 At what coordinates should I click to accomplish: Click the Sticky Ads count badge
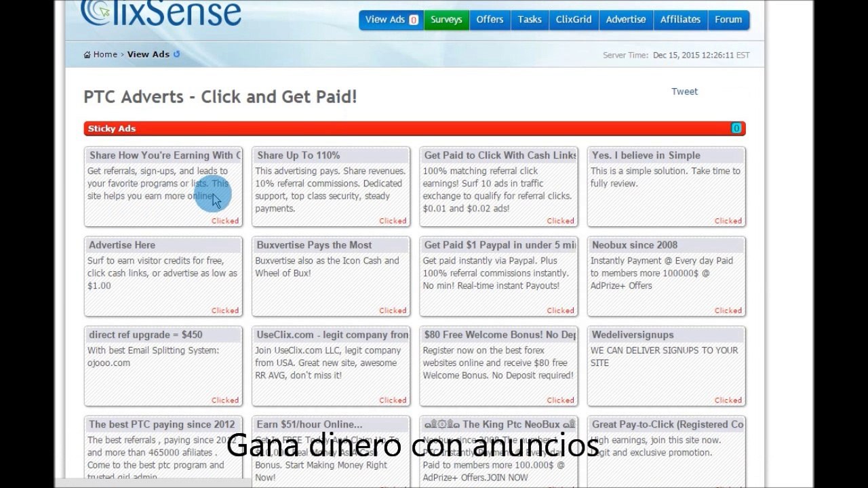[x=736, y=129]
